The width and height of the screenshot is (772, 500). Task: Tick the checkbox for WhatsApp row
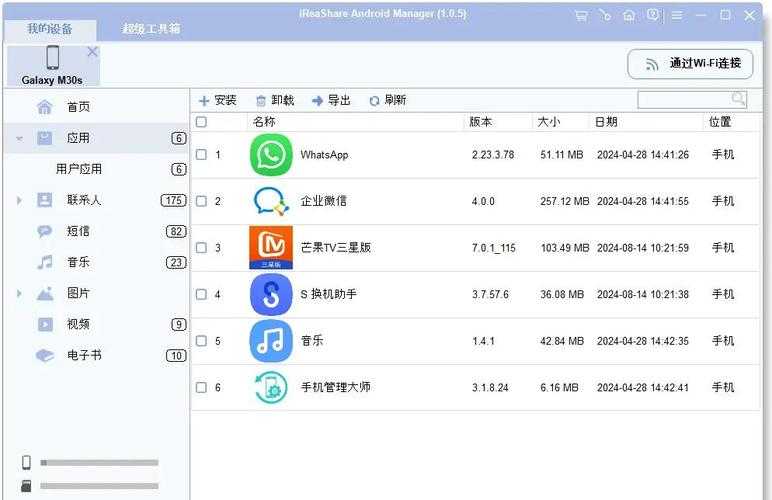click(201, 155)
